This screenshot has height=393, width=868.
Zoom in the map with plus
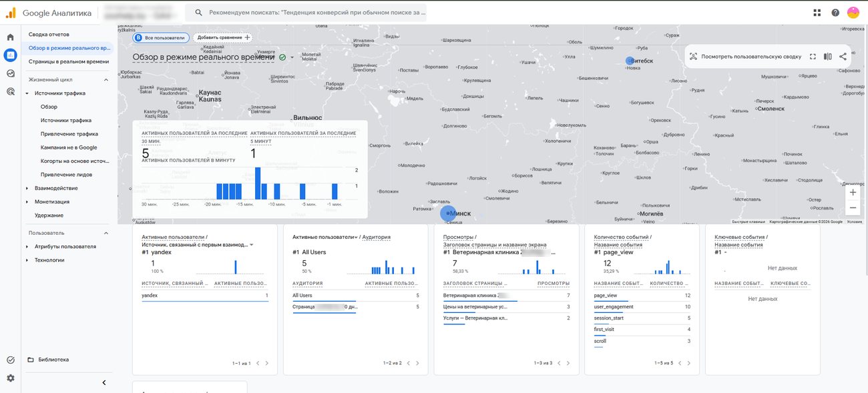pyautogui.click(x=853, y=192)
